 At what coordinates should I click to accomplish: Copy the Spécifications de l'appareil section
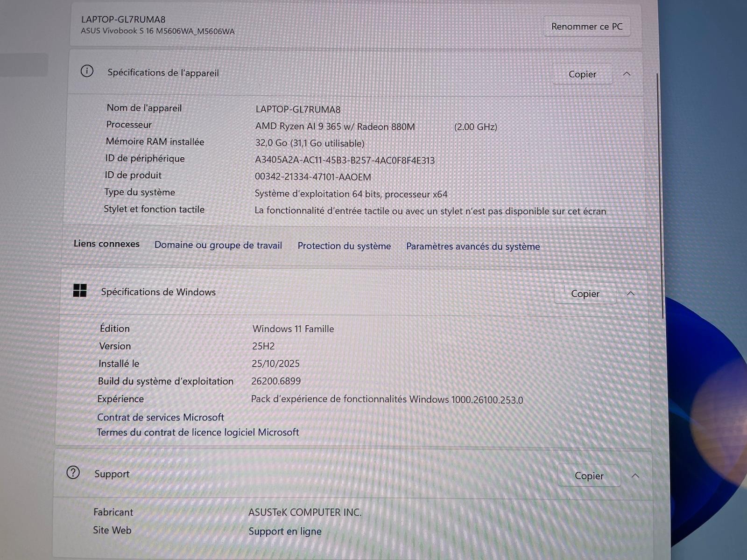tap(582, 74)
